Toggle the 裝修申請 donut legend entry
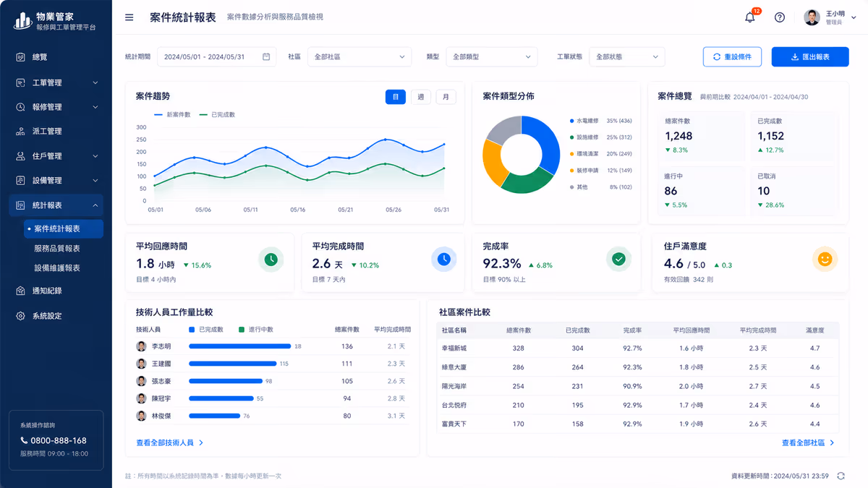Viewport: 868px width, 488px height. [601, 171]
